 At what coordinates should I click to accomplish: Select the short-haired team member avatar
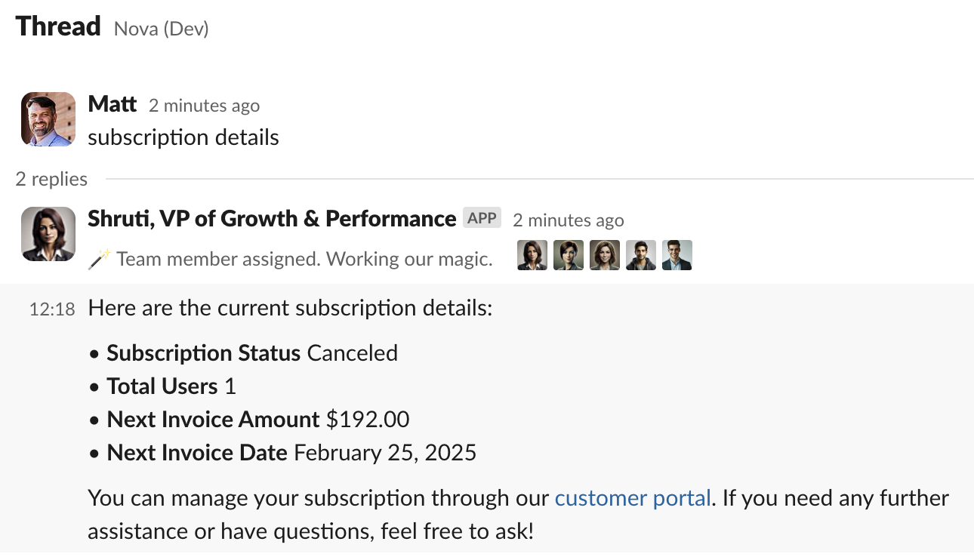(568, 255)
